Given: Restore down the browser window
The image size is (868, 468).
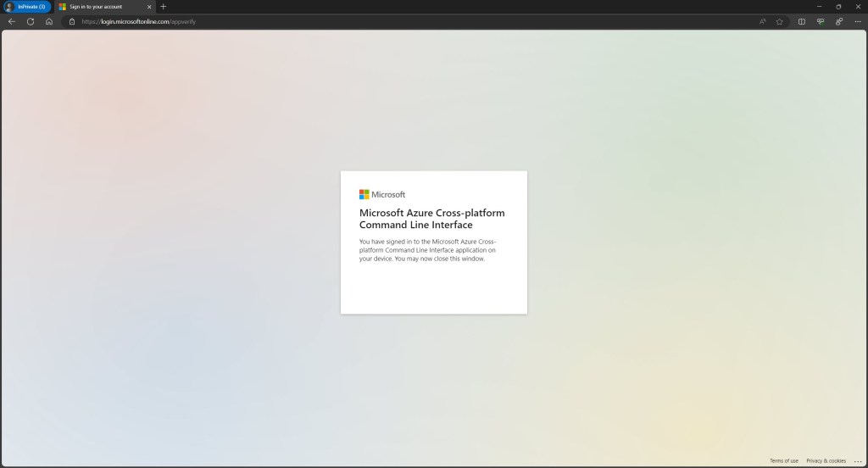Looking at the screenshot, I should point(838,7).
